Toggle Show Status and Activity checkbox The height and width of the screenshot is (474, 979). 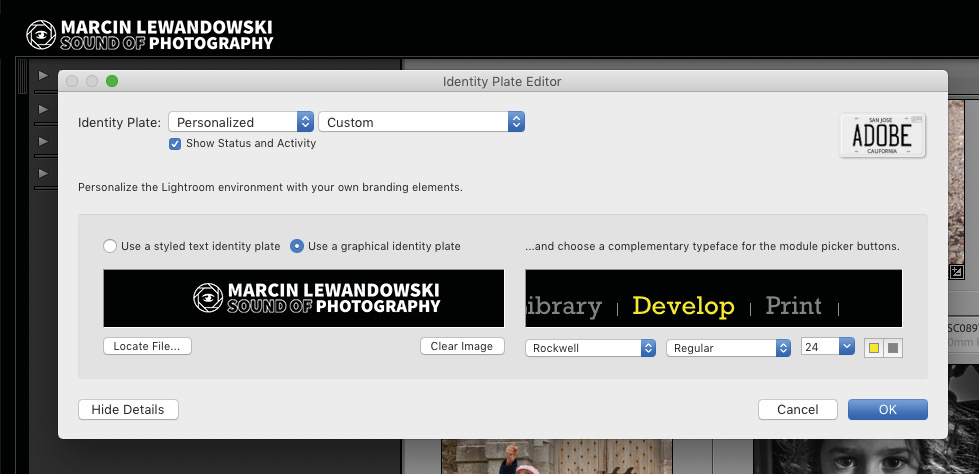click(175, 144)
